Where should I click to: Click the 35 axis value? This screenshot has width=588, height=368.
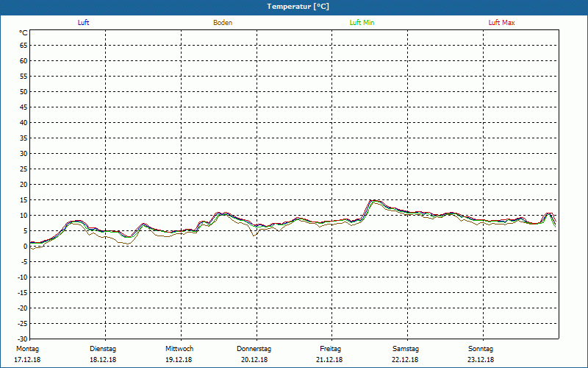(24, 138)
